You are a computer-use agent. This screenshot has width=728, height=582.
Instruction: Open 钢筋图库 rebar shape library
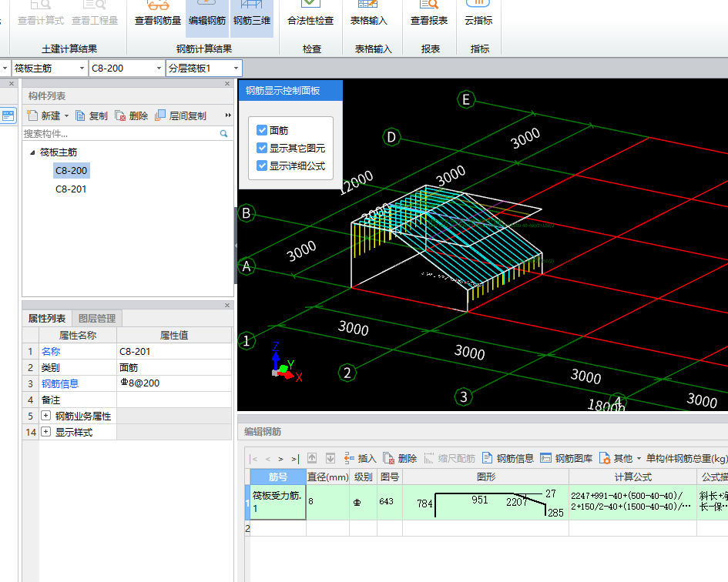[566, 459]
